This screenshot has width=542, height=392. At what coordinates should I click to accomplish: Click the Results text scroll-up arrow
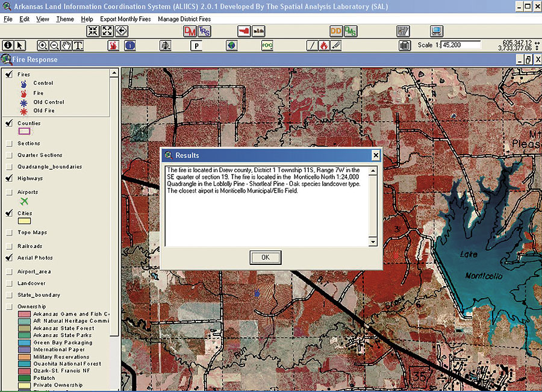[373, 171]
